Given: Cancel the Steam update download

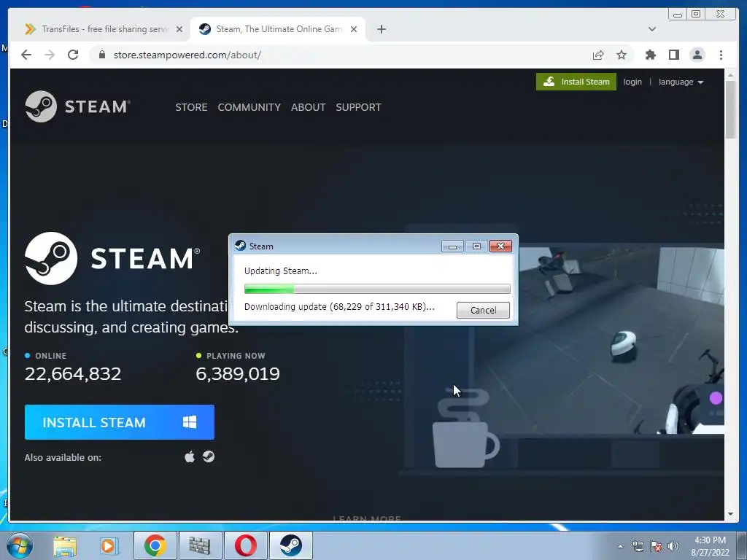Looking at the screenshot, I should 483,310.
